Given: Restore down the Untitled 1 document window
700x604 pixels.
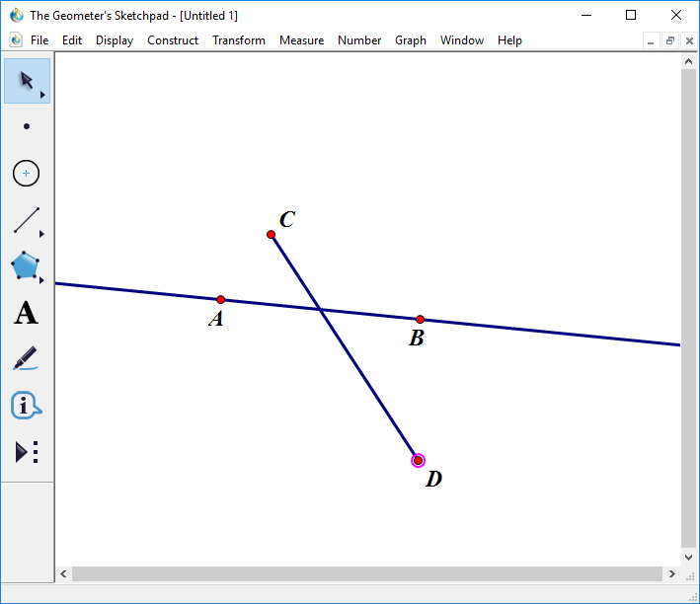Looking at the screenshot, I should 669,41.
